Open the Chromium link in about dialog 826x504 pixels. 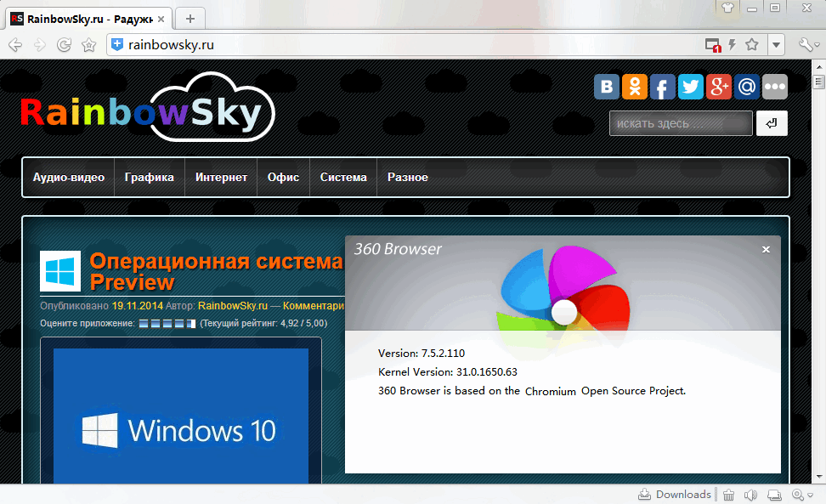coord(551,391)
